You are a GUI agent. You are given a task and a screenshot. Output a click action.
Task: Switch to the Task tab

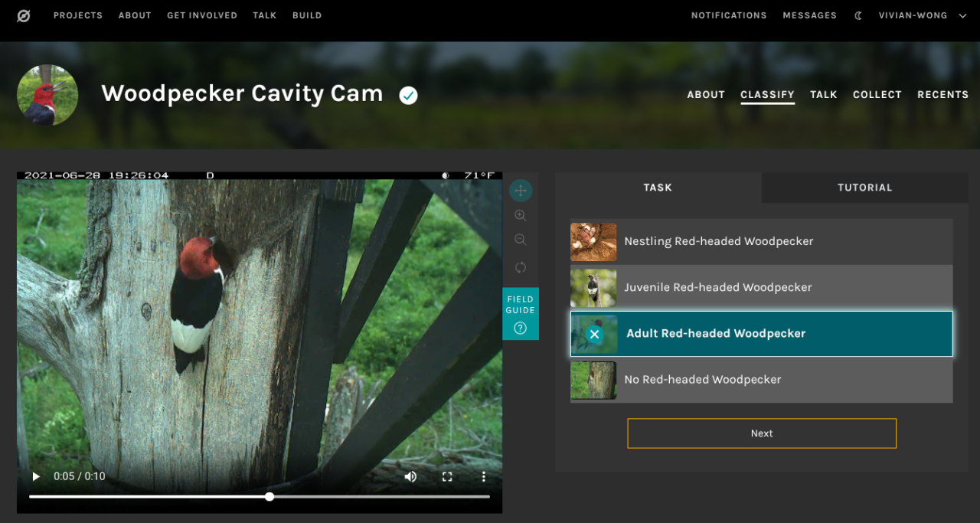tap(658, 188)
